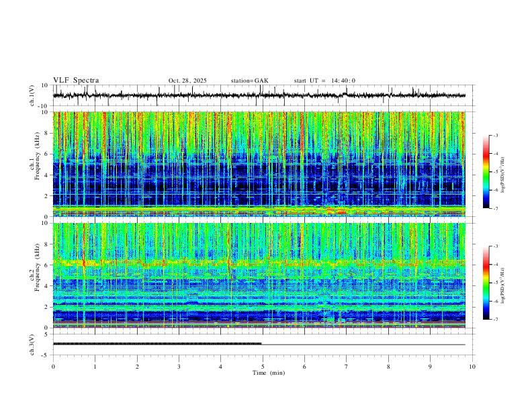Click time axis tick label "7"
Screen dimensions: 532x411
[x=347, y=367]
